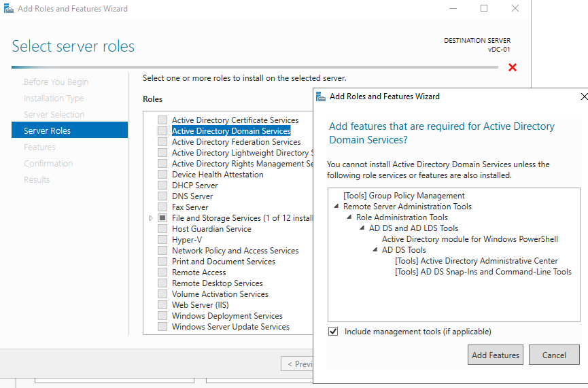Collapse the AD DS Tools node
The image size is (588, 388).
click(x=375, y=249)
